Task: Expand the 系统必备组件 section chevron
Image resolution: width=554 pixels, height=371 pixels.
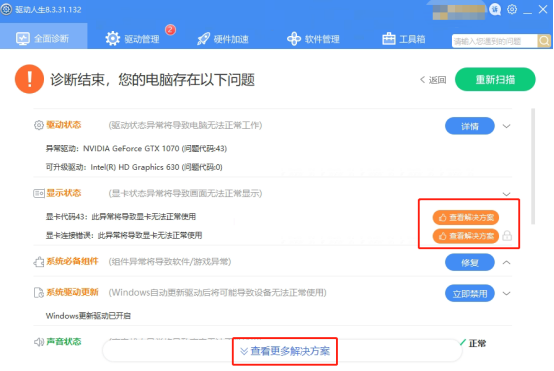Action: (x=506, y=263)
